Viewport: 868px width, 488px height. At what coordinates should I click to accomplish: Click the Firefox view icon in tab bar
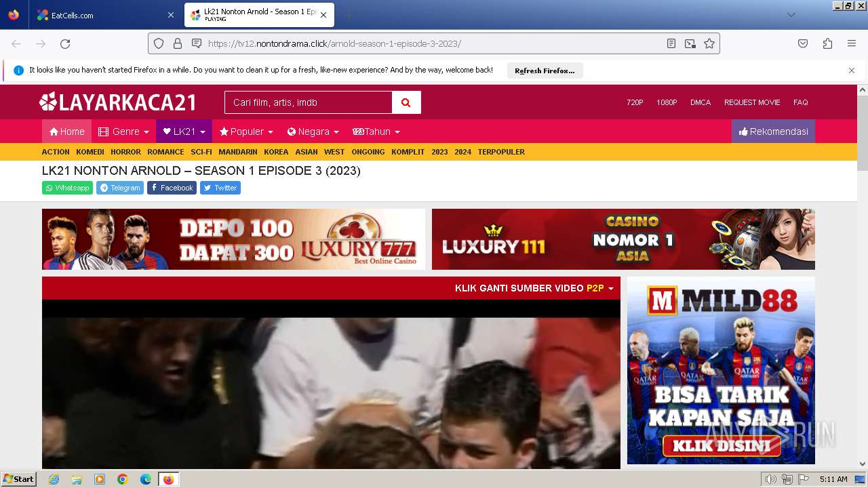[14, 15]
